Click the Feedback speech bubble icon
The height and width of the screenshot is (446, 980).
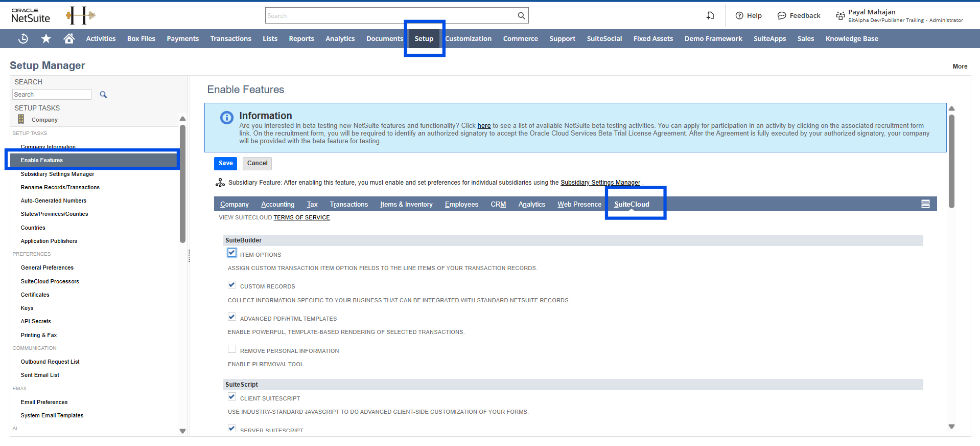tap(782, 16)
